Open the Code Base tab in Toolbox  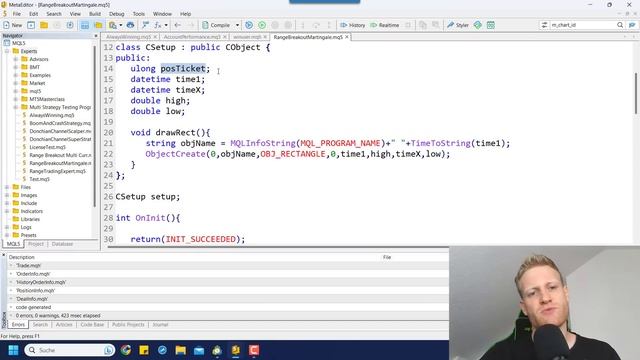click(92, 325)
